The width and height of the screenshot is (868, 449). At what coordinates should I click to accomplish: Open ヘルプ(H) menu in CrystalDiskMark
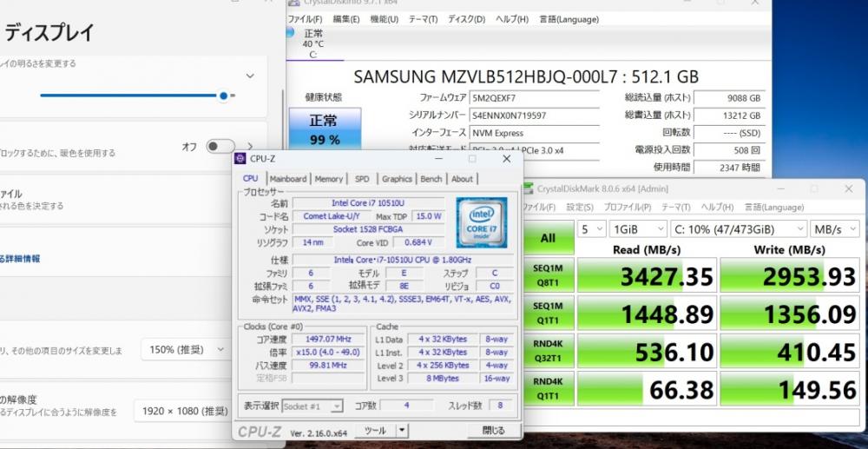[717, 207]
